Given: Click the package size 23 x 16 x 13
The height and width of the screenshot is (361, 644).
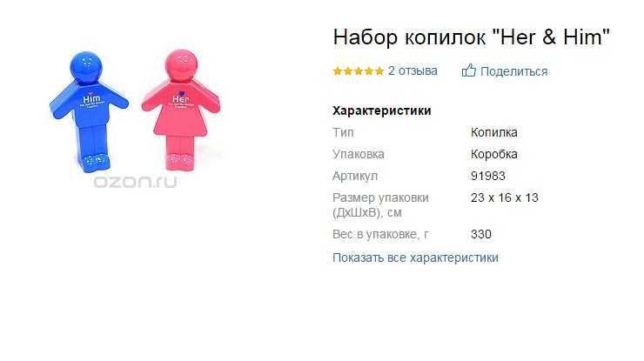Looking at the screenshot, I should coord(505,197).
